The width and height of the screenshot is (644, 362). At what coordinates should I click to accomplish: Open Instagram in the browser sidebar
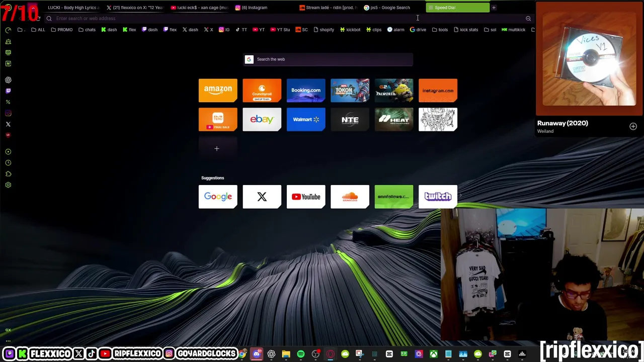(x=8, y=113)
